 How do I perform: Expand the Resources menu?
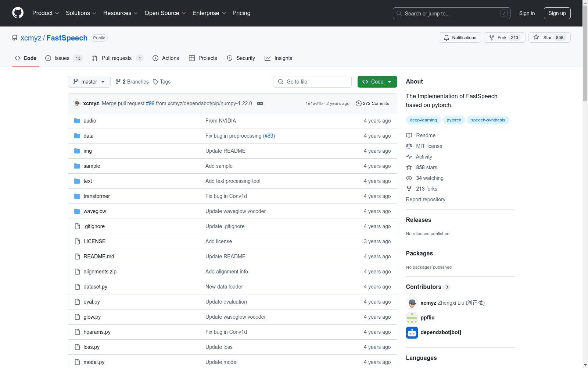(x=121, y=13)
